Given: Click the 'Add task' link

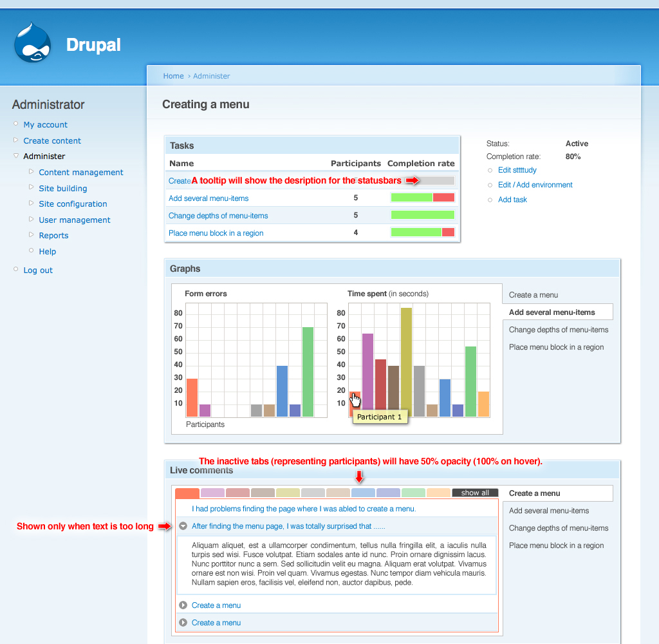Looking at the screenshot, I should point(512,200).
